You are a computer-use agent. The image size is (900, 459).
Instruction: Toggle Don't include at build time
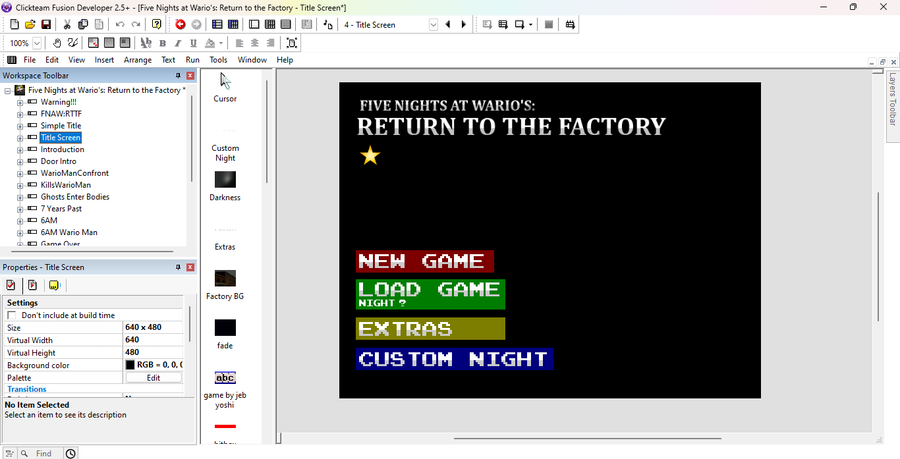11,316
